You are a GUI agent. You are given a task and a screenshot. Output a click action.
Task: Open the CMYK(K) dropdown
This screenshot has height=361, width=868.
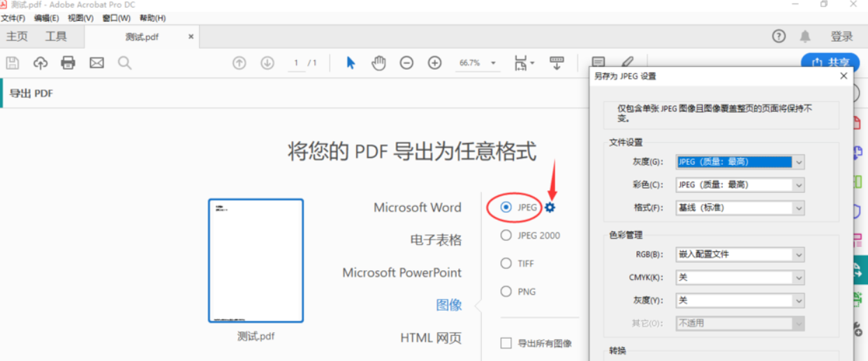(740, 277)
